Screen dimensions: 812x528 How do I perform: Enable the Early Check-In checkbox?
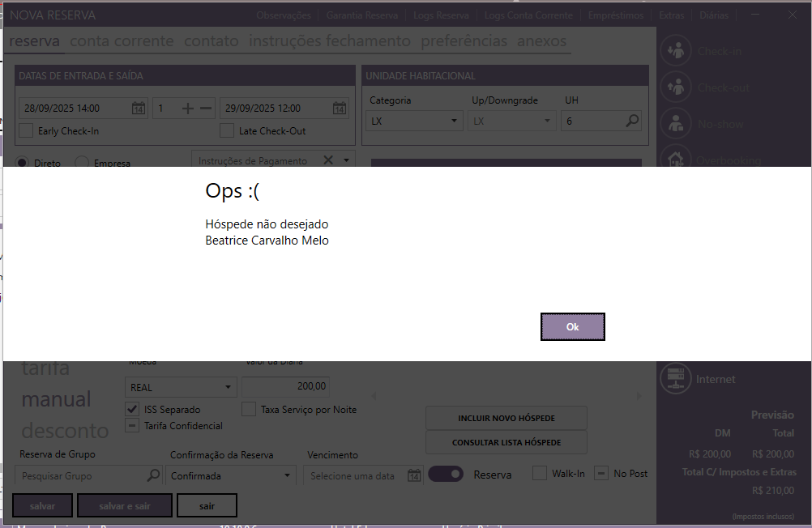(x=26, y=130)
